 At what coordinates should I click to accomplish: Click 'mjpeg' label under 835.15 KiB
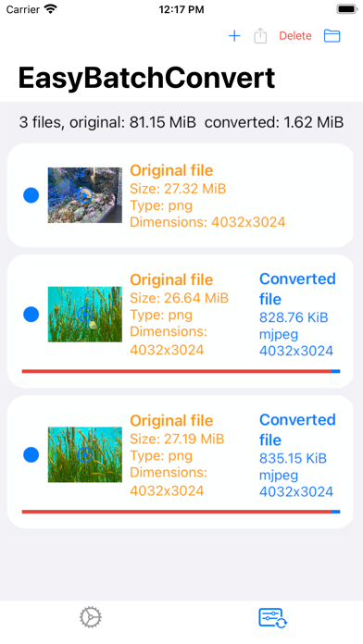[x=279, y=476]
